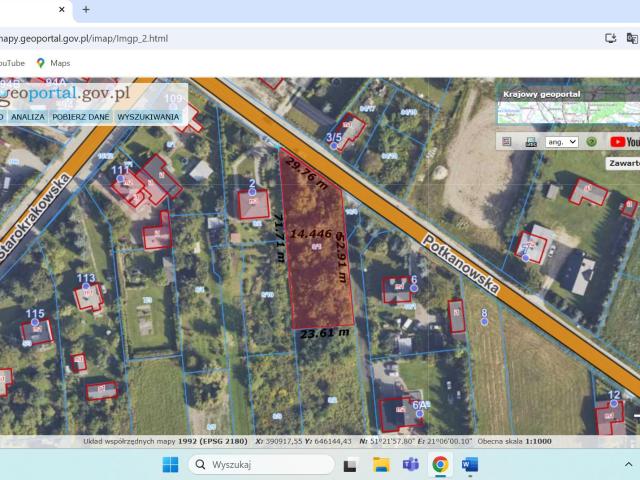
Task: Click the Zawartość mapy button
Action: click(x=623, y=162)
